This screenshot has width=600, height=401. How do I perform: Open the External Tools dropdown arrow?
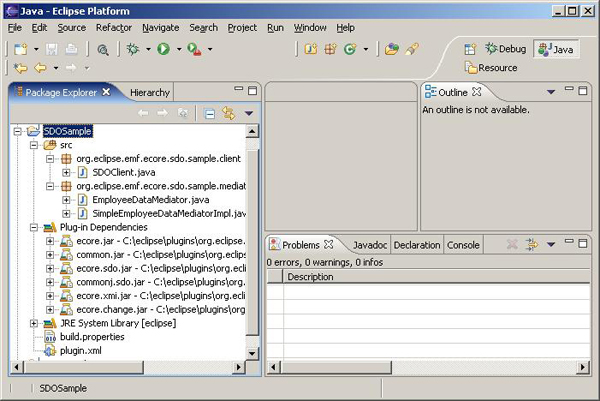[x=210, y=49]
